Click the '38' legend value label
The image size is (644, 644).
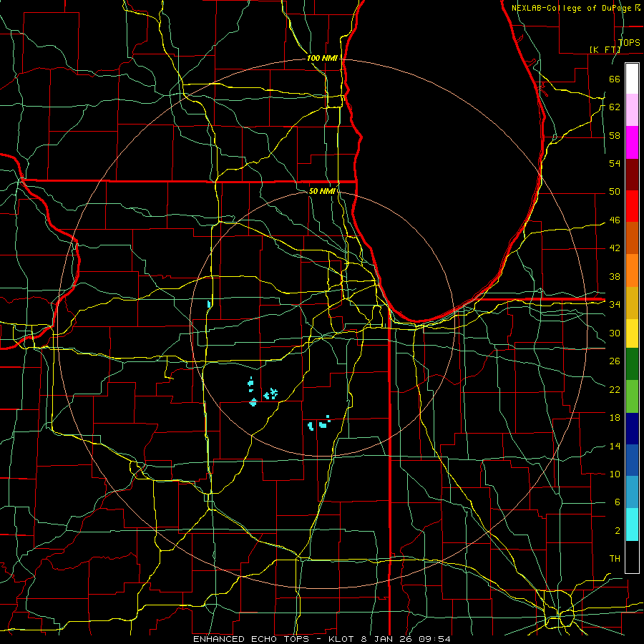pos(615,276)
